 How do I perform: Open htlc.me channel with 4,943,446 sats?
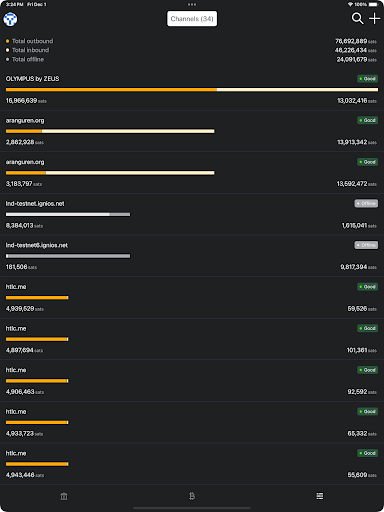[192, 464]
